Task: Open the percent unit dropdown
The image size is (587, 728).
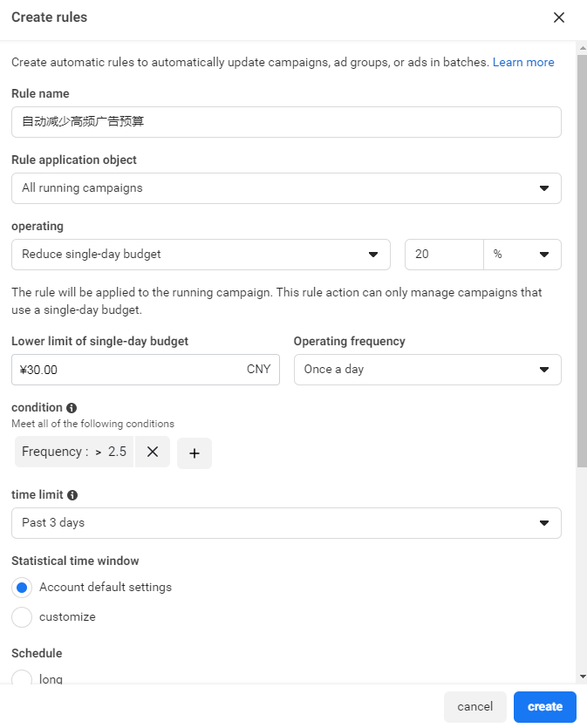Action: click(x=522, y=255)
